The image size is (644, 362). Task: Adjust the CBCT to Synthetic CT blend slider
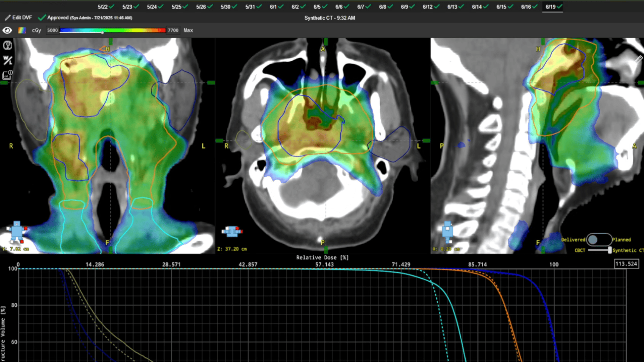(609, 250)
